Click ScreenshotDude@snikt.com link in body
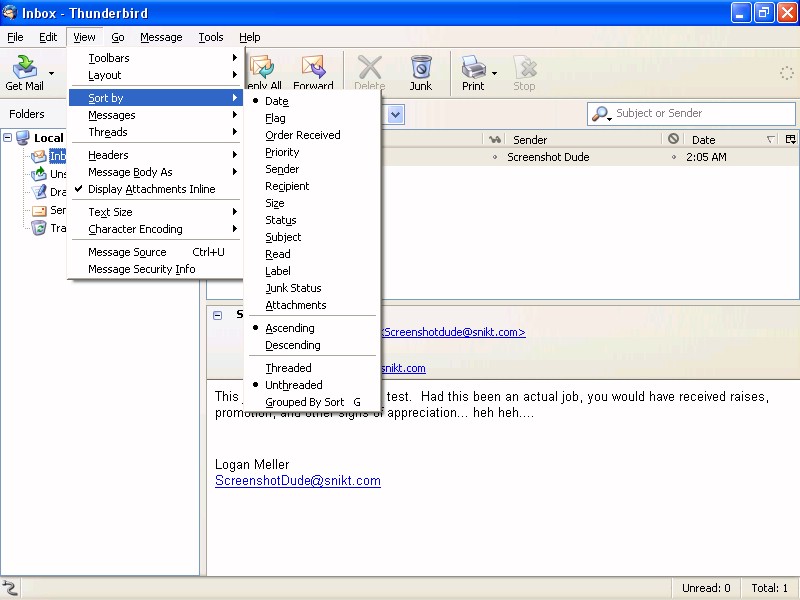This screenshot has height=600, width=800. 297,481
